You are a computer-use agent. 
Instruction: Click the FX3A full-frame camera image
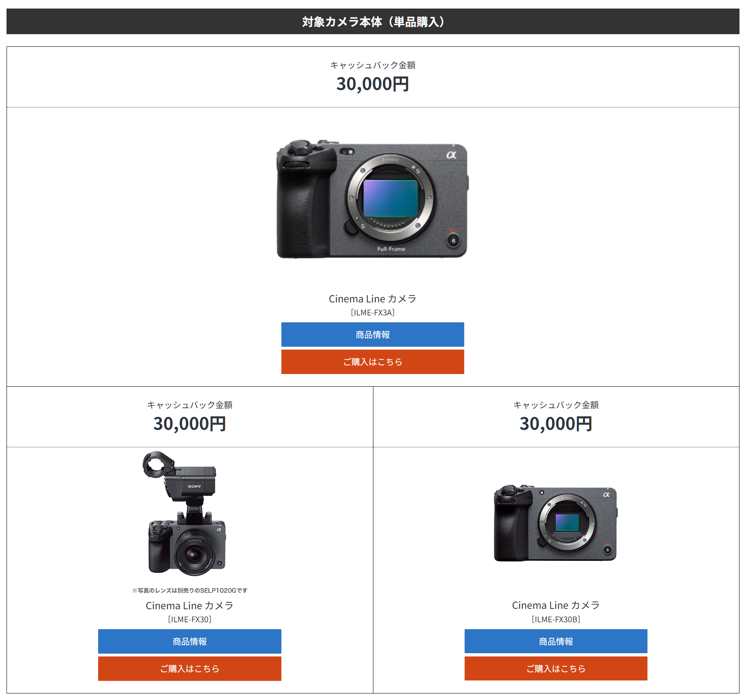[373, 199]
